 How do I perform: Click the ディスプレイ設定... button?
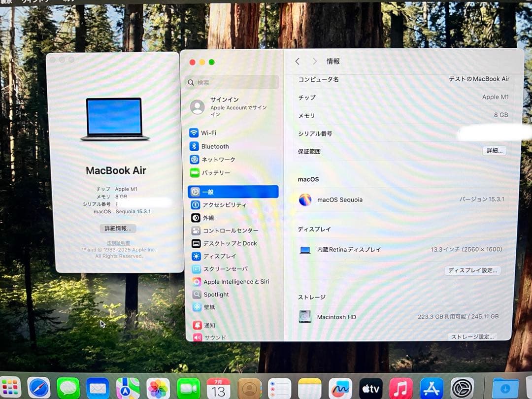[472, 270]
